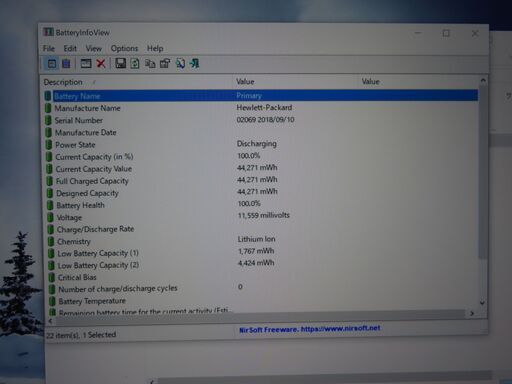Save selected items using the floppy disk icon

pos(120,63)
